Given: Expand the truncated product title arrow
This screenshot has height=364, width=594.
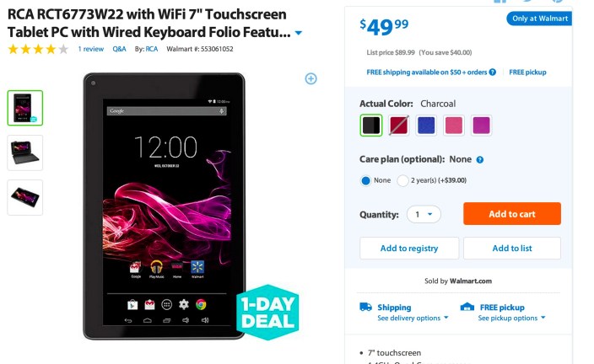Looking at the screenshot, I should click(299, 33).
